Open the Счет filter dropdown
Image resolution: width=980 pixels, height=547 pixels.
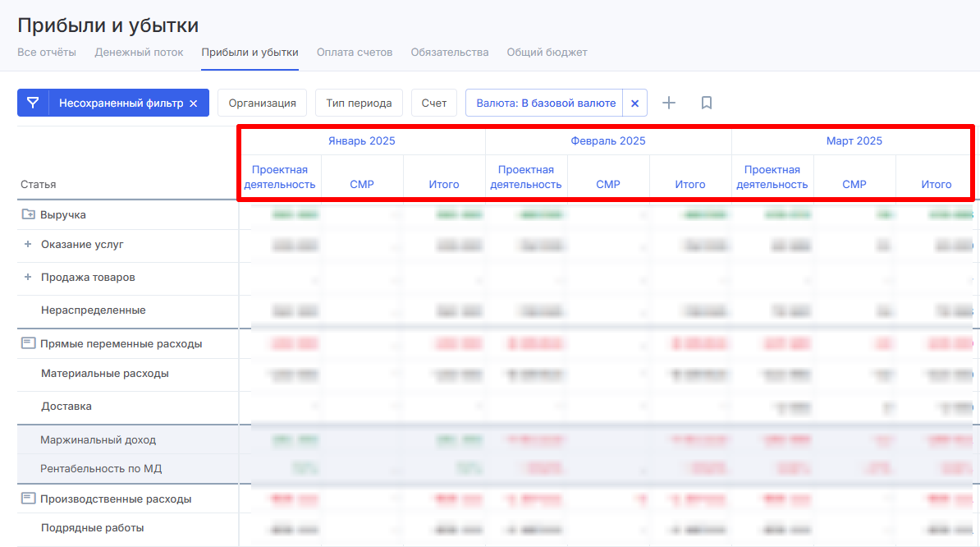pyautogui.click(x=433, y=103)
